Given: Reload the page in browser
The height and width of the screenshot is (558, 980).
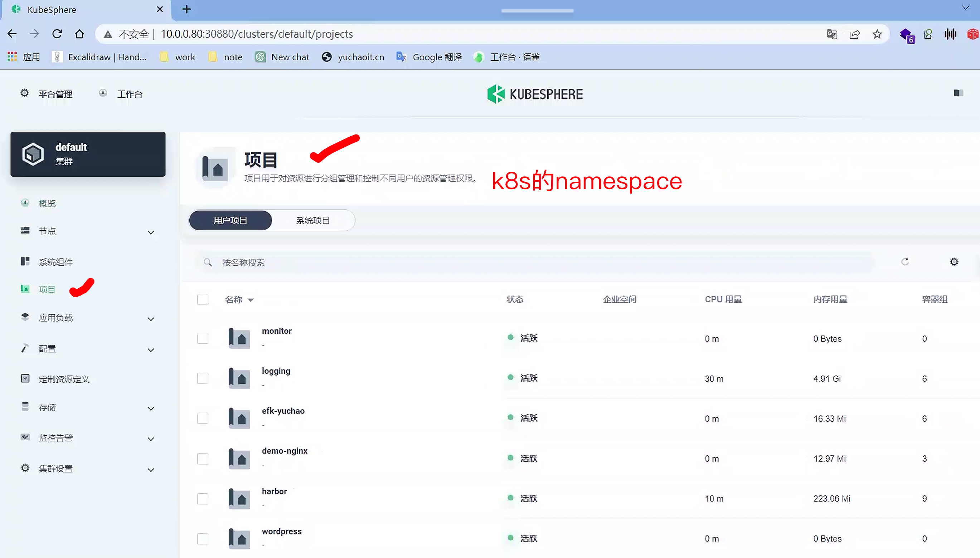Looking at the screenshot, I should tap(57, 34).
